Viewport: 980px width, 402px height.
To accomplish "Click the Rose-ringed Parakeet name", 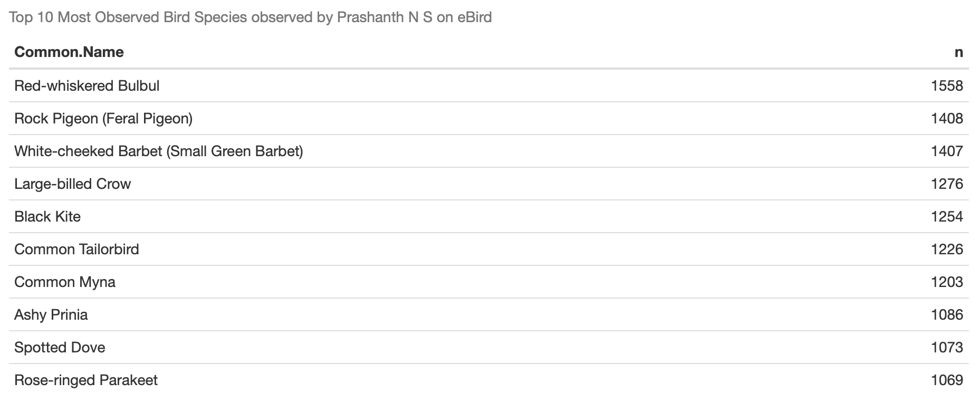I will [x=86, y=380].
